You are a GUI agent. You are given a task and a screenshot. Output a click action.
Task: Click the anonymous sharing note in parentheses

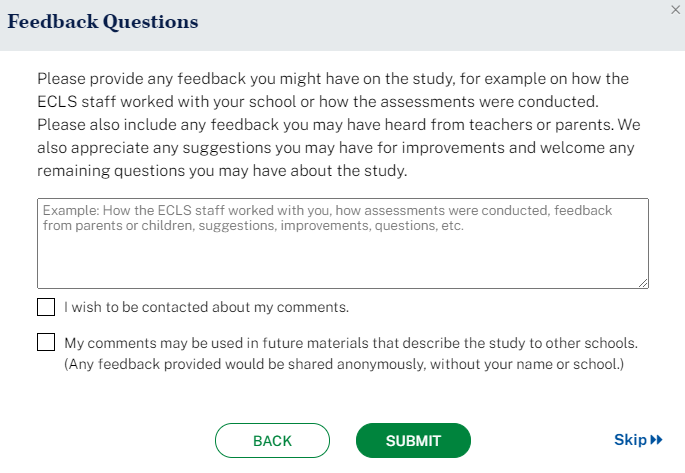click(x=344, y=365)
